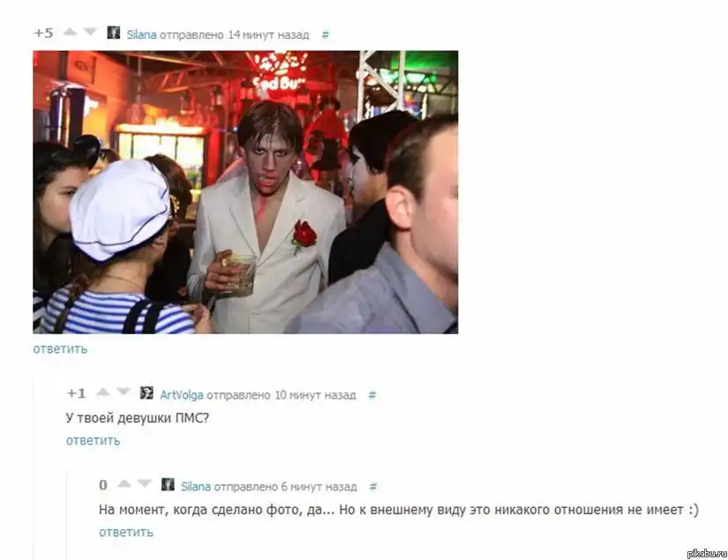Downvote Silana's reply with zero rating
728x560 pixels.
click(145, 484)
